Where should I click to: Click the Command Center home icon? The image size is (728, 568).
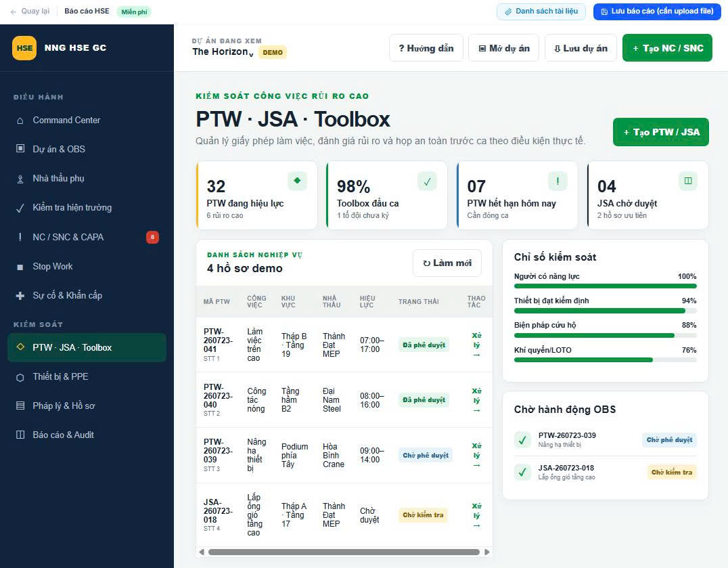tap(20, 121)
